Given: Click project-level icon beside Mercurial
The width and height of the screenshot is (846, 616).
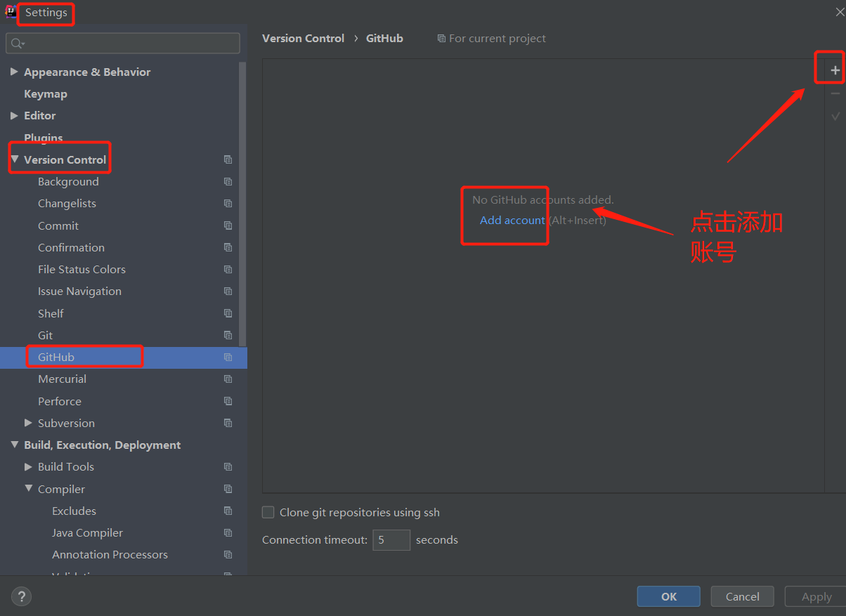Looking at the screenshot, I should tap(228, 379).
